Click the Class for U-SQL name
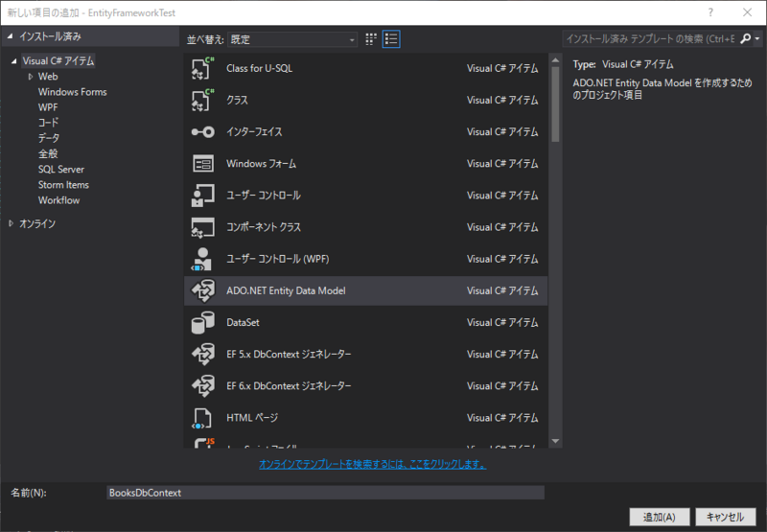This screenshot has height=532, width=767. (259, 68)
